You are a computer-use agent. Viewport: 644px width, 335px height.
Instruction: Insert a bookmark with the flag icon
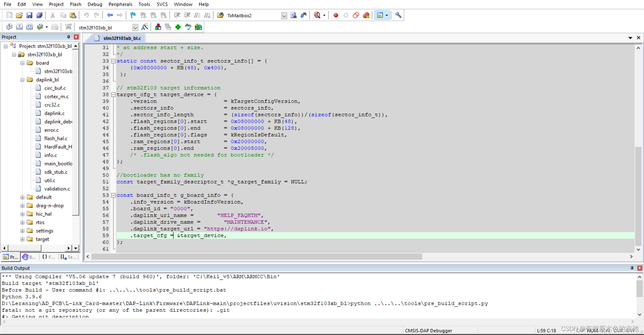[x=133, y=15]
